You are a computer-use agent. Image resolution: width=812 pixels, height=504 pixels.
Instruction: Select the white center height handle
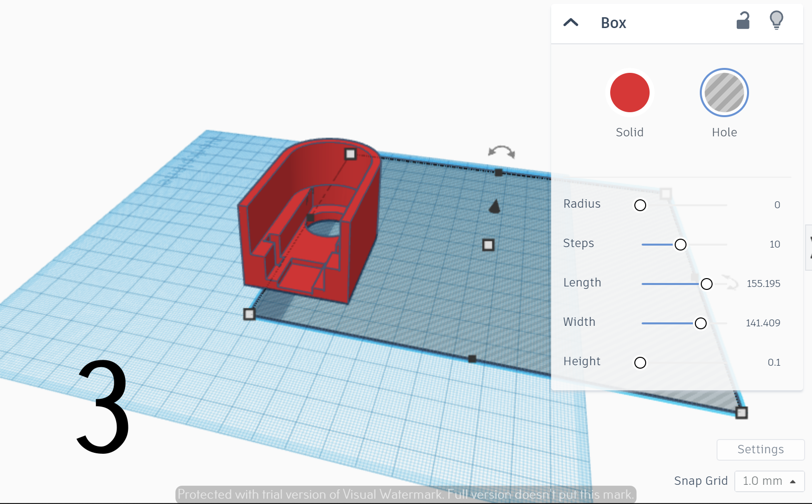pyautogui.click(x=488, y=245)
